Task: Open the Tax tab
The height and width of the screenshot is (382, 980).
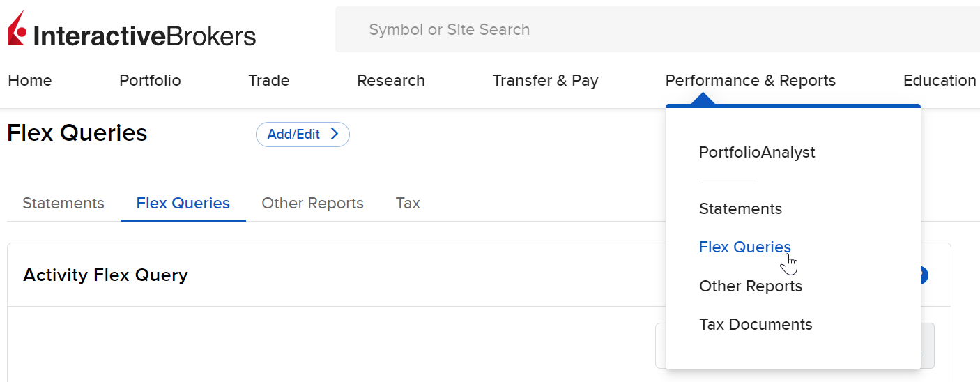Action: [x=408, y=204]
